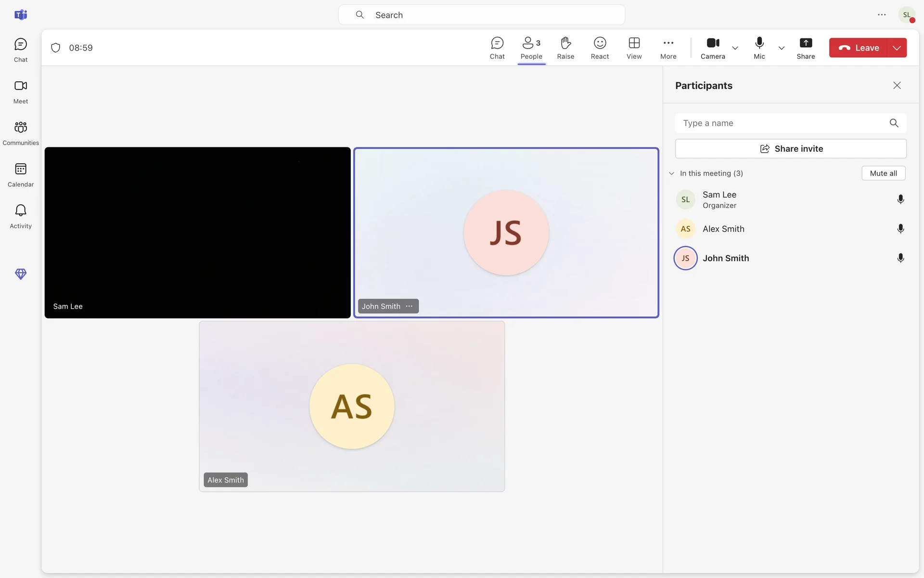This screenshot has height=578, width=924.
Task: Expand the Camera options dropdown arrow
Action: tap(735, 48)
